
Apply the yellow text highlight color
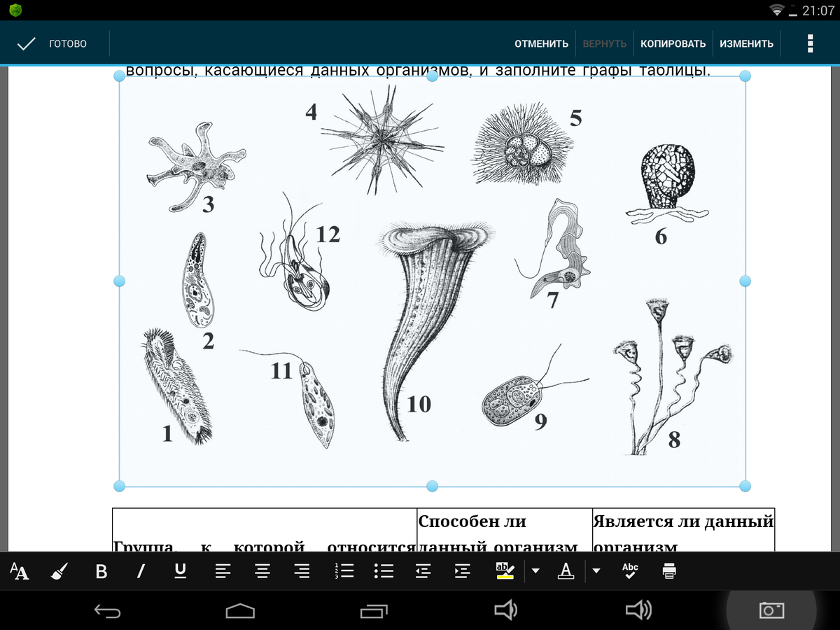[x=503, y=571]
